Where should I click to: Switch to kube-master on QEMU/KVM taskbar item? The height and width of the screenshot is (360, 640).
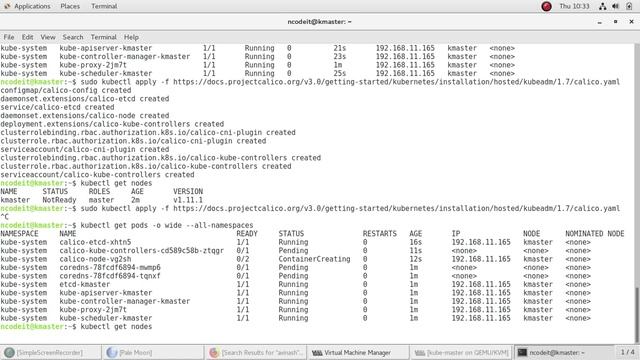461,353
